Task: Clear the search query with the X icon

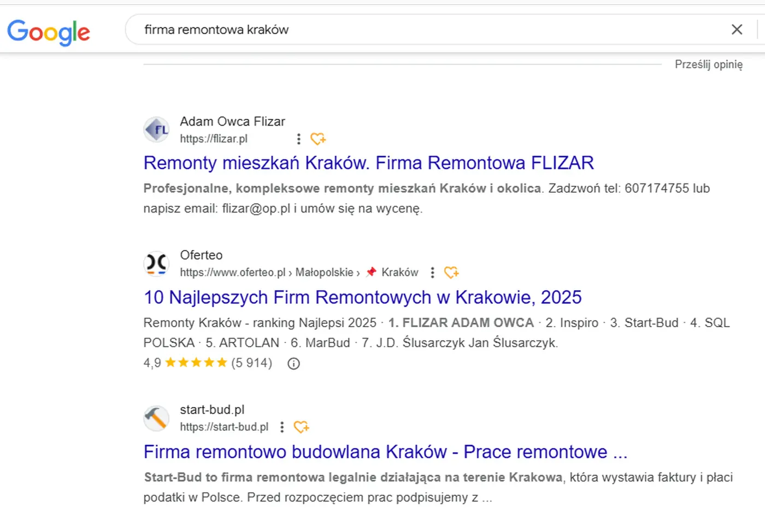Action: [737, 29]
